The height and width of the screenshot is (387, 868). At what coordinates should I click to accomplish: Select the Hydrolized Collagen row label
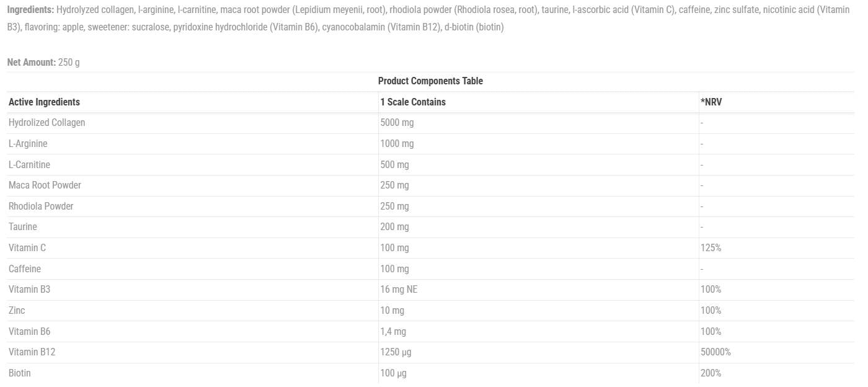(46, 123)
